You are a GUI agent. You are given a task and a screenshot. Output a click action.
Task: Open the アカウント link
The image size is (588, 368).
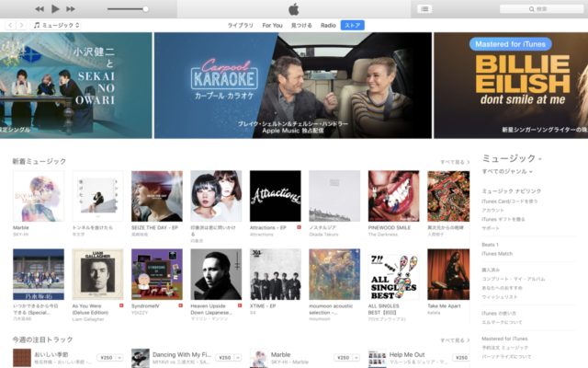[492, 211]
